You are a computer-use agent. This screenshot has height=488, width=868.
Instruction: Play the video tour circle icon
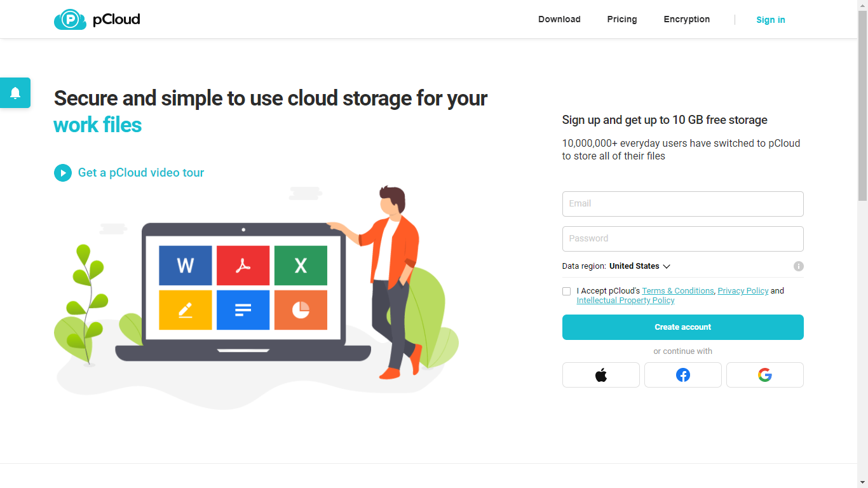[x=63, y=173]
